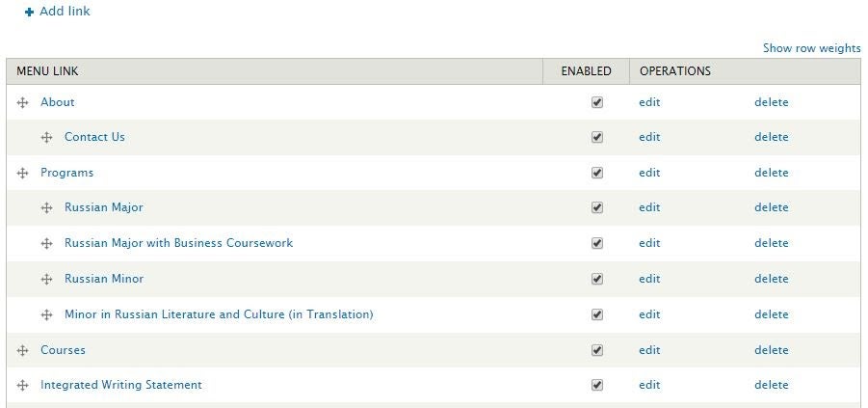Viewport: 868px width, 408px height.
Task: Edit the Courses menu link
Action: (x=649, y=350)
